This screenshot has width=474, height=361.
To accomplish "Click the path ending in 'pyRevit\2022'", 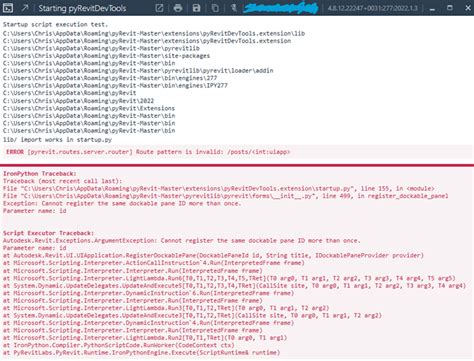I will (78, 101).
